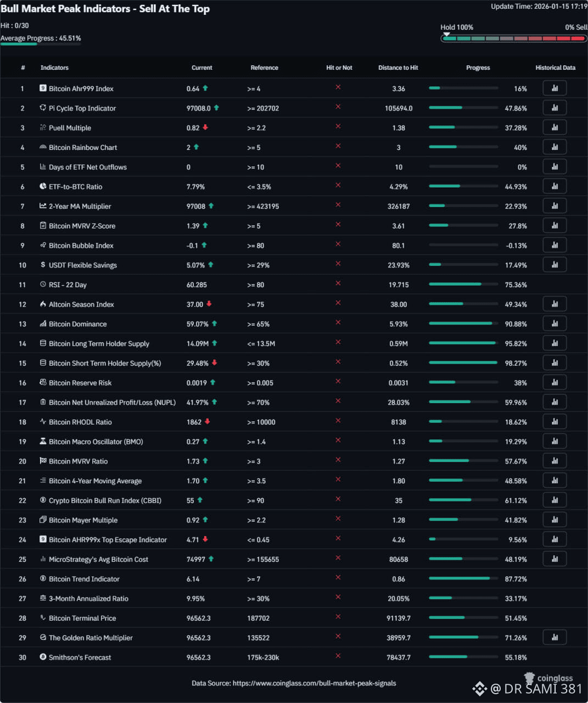The width and height of the screenshot is (588, 703).
Task: Open historical data chart for Crypto Bitcoin Bull Run Index
Action: click(555, 500)
